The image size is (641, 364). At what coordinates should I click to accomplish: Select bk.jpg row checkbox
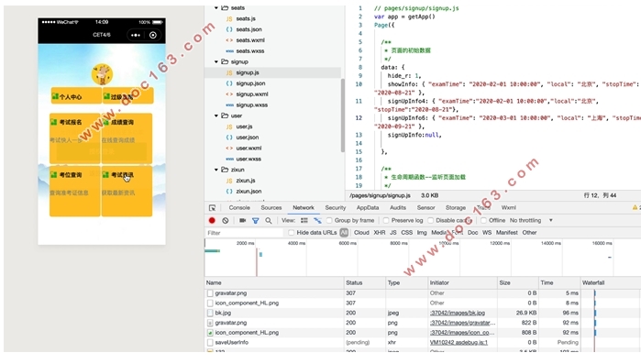pyautogui.click(x=210, y=313)
